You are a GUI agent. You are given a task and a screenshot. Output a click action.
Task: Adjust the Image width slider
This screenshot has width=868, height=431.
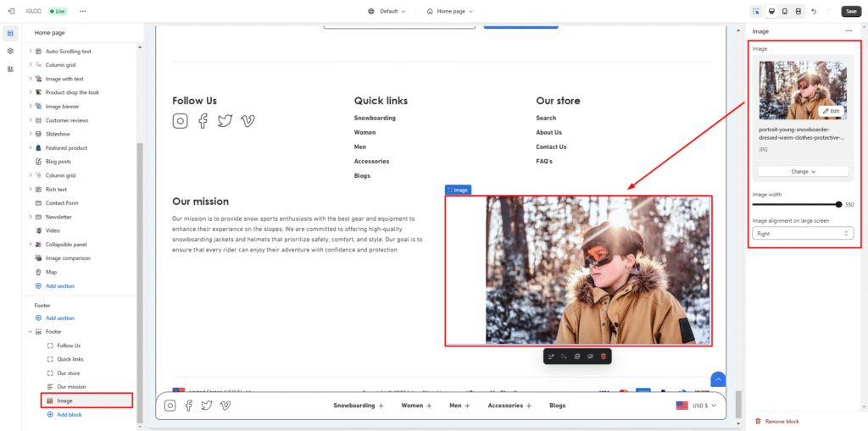[x=838, y=204]
